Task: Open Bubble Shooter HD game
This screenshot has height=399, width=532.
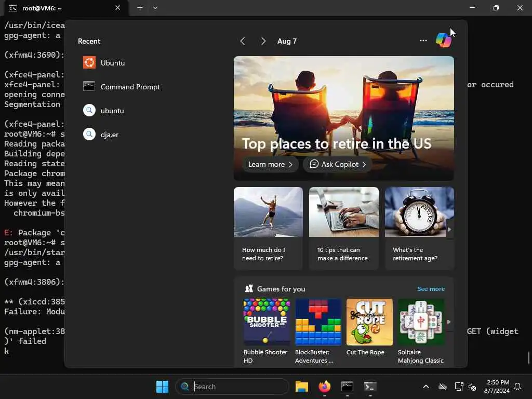Action: pos(267,331)
